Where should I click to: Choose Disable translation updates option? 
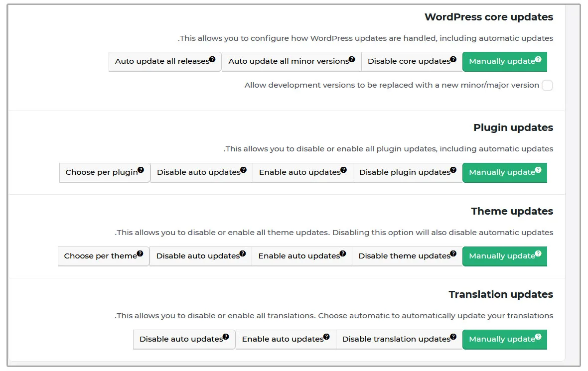coord(399,339)
